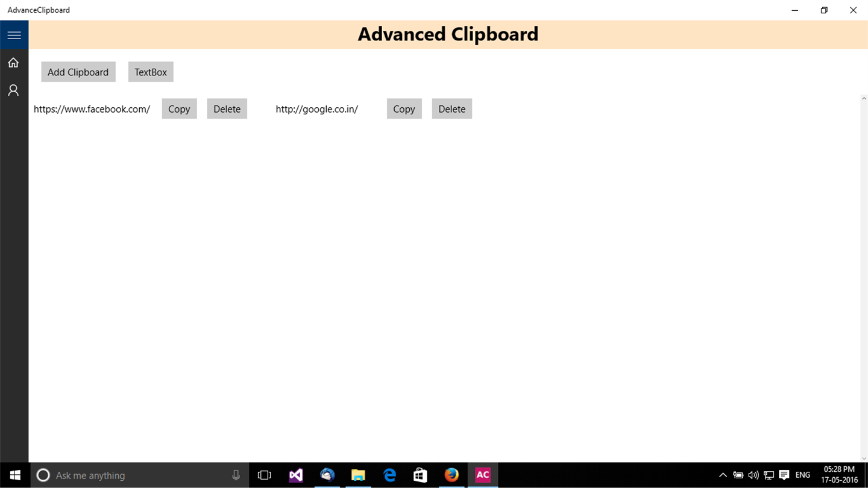This screenshot has height=488, width=868.
Task: Open Visual Studio from the taskbar
Action: coord(295,475)
